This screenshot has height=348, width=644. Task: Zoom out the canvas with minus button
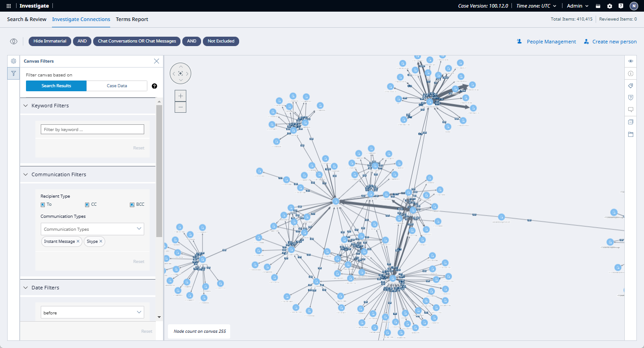coord(180,107)
